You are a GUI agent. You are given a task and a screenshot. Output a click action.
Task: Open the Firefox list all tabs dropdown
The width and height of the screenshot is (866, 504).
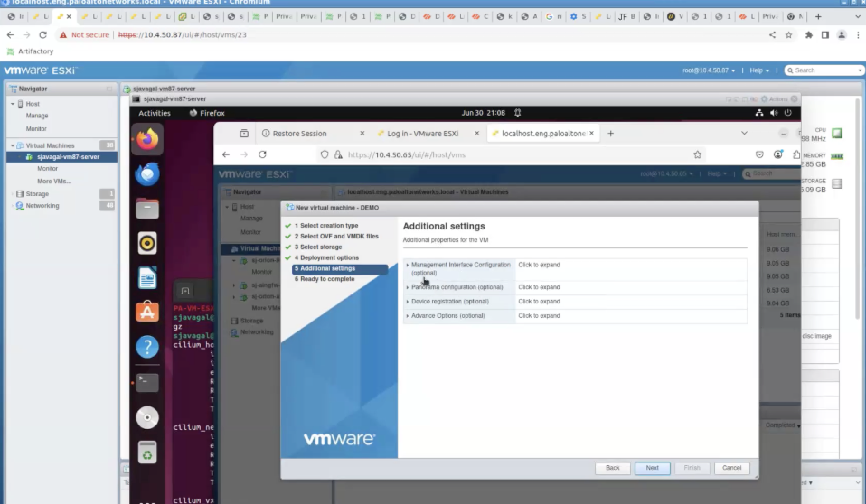744,133
